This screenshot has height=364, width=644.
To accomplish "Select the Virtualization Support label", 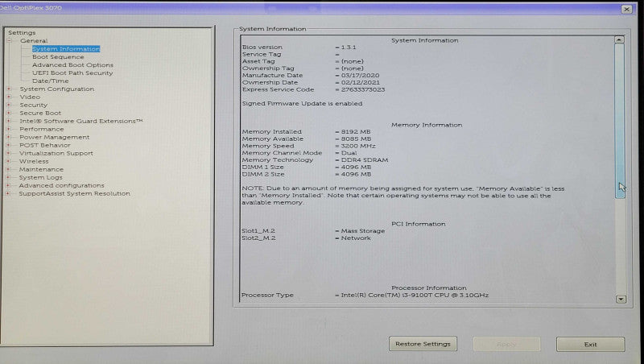I will tap(56, 153).
